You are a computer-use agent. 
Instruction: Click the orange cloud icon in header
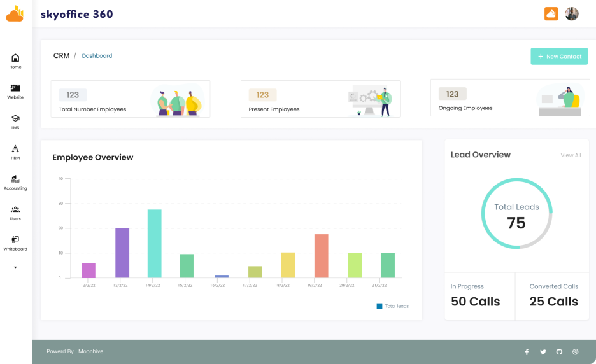tap(551, 13)
